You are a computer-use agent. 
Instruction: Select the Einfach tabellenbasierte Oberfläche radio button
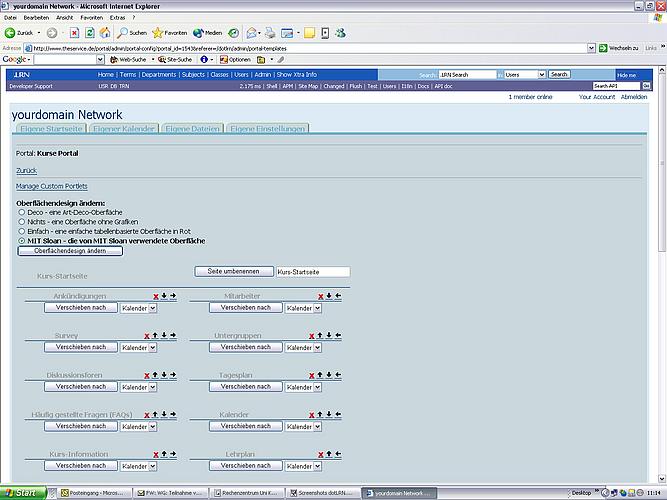(22, 231)
